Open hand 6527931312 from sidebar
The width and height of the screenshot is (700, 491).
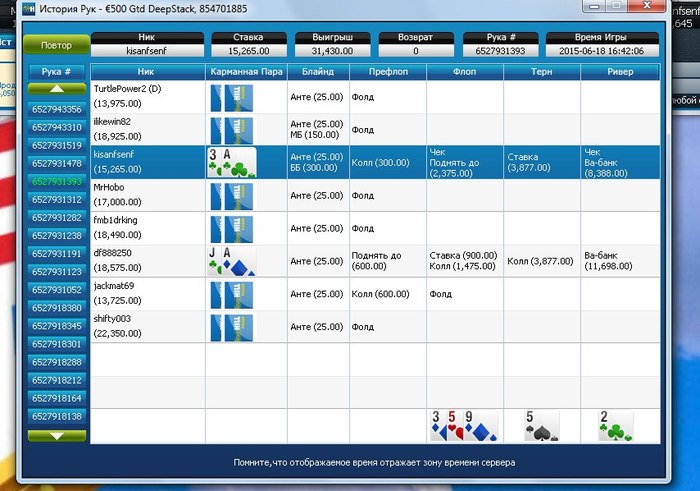click(57, 200)
